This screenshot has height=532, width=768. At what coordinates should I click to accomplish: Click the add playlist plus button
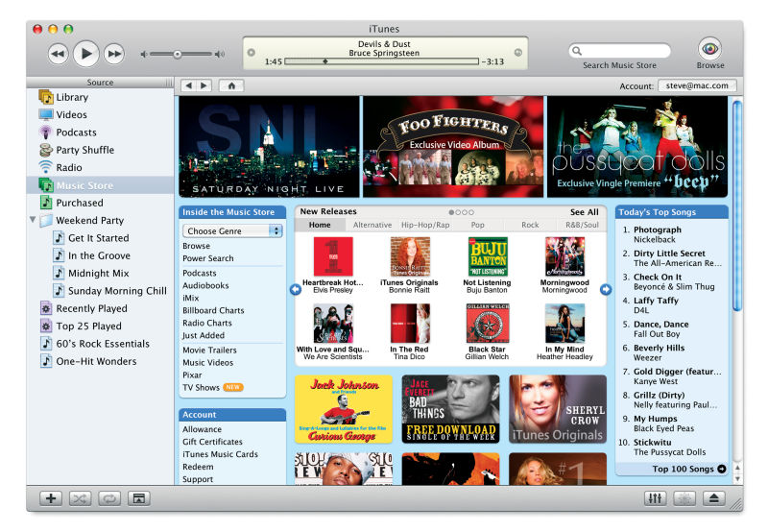[x=51, y=498]
